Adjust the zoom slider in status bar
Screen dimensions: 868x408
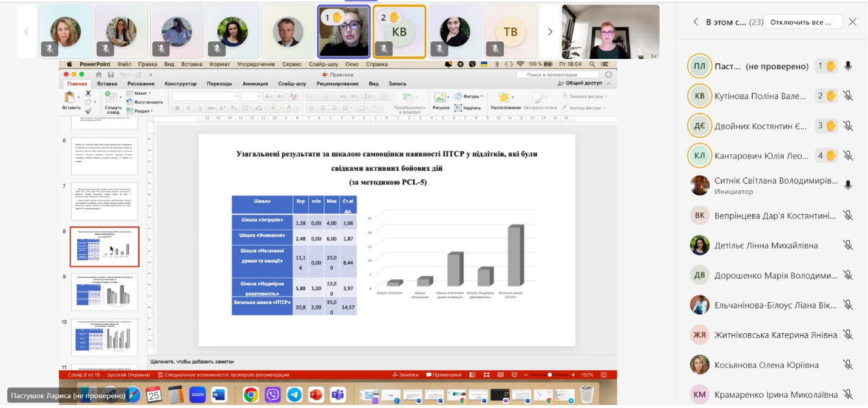[x=549, y=375]
